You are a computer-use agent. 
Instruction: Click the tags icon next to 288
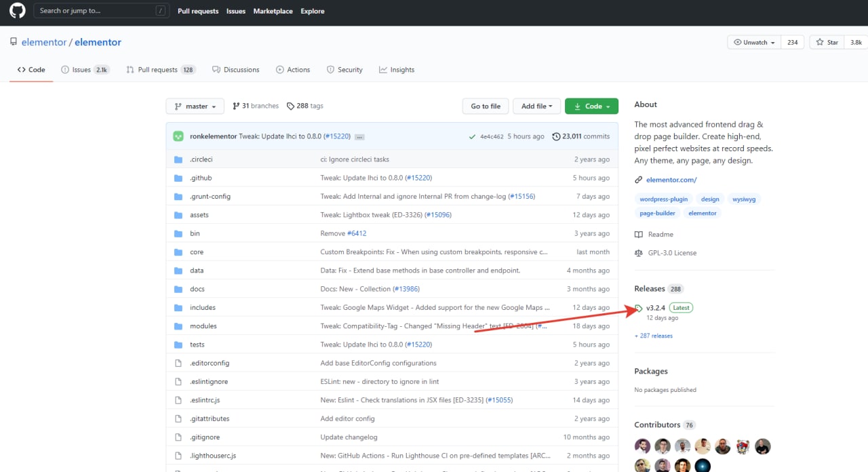(x=290, y=106)
